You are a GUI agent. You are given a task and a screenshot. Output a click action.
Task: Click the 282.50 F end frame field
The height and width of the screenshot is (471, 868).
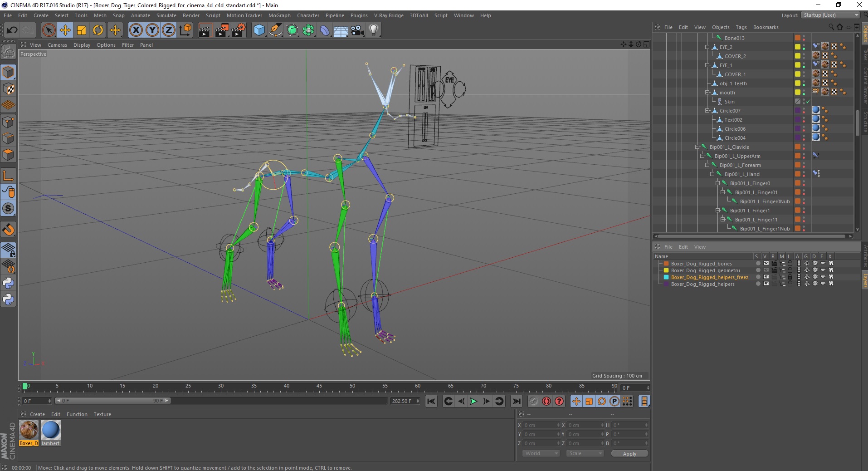[405, 401]
